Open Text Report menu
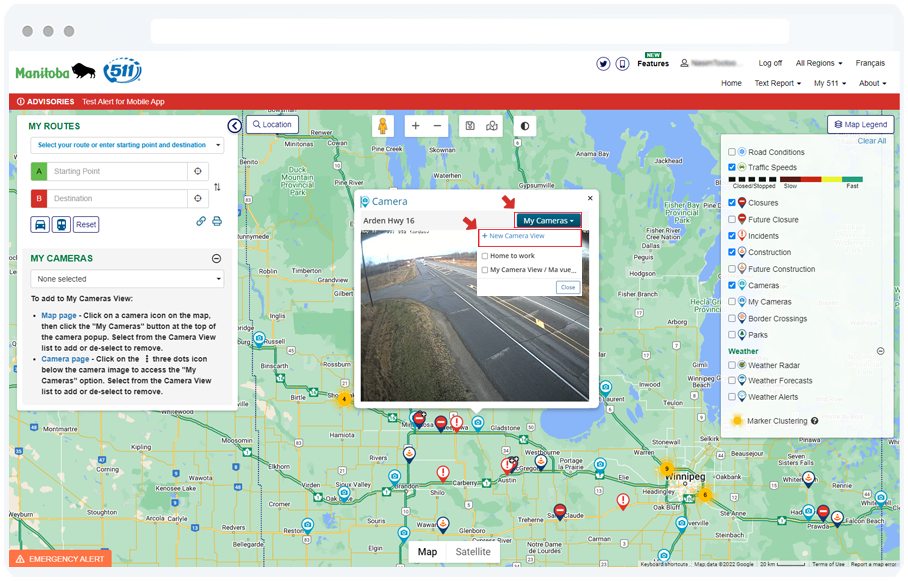This screenshot has height=581, width=908. pos(778,83)
